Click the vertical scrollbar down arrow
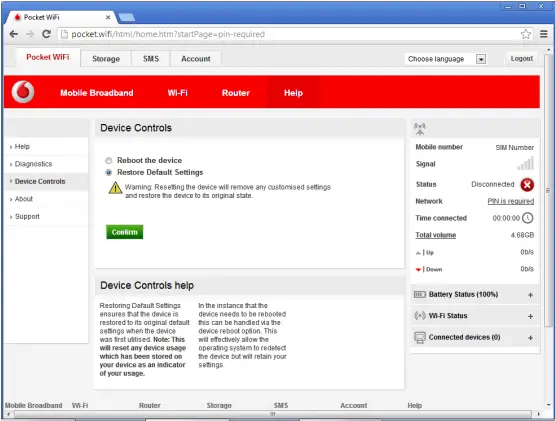Viewport: 555px width, 421px height. (548, 405)
